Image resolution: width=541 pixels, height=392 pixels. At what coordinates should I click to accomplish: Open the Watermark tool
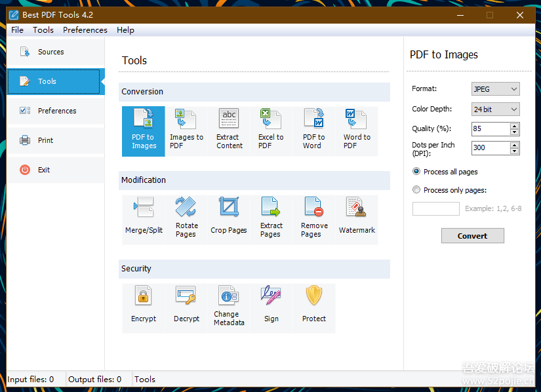[357, 220]
